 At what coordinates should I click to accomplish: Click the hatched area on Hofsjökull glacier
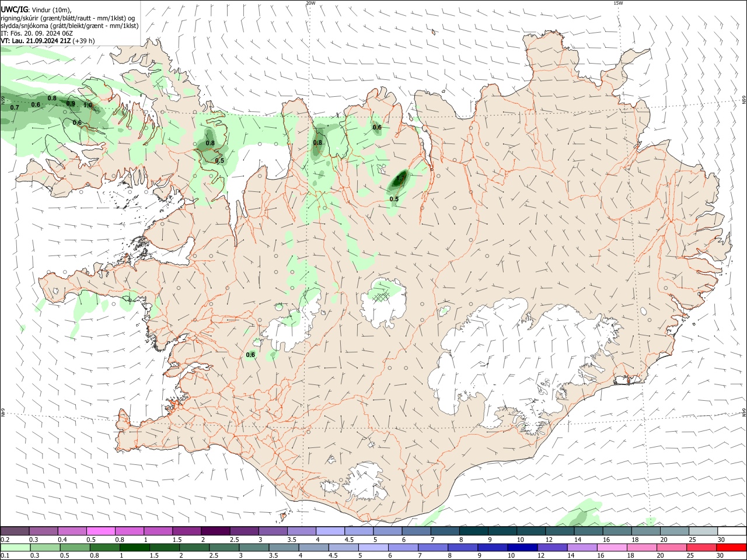[x=381, y=296]
